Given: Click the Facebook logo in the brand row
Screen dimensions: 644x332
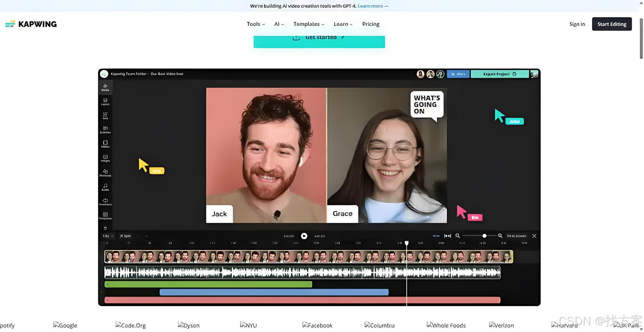Looking at the screenshot, I should (317, 325).
